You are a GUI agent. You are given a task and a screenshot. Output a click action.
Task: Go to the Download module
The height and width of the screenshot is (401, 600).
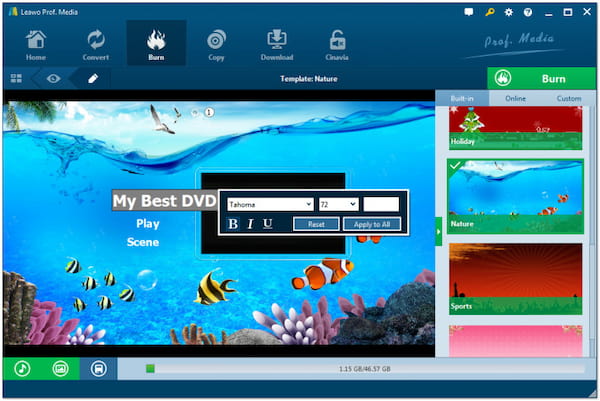[x=277, y=44]
